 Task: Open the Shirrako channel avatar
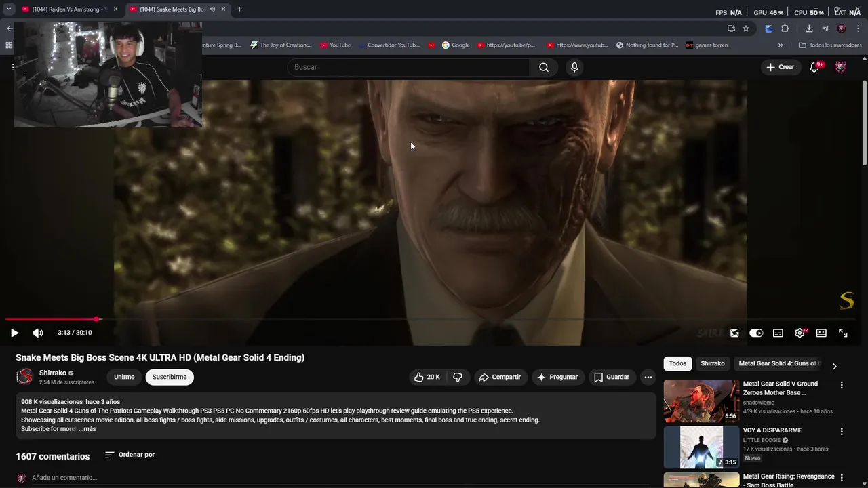tap(24, 377)
